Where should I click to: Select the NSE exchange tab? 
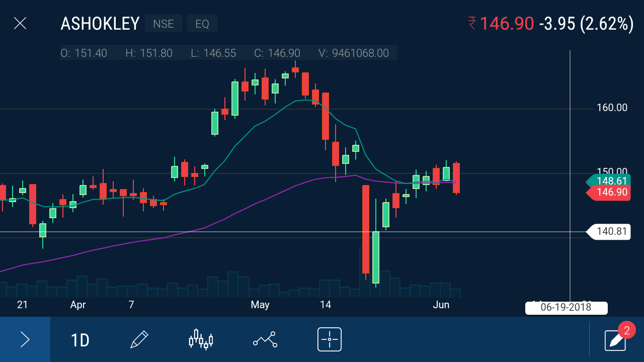tap(163, 23)
